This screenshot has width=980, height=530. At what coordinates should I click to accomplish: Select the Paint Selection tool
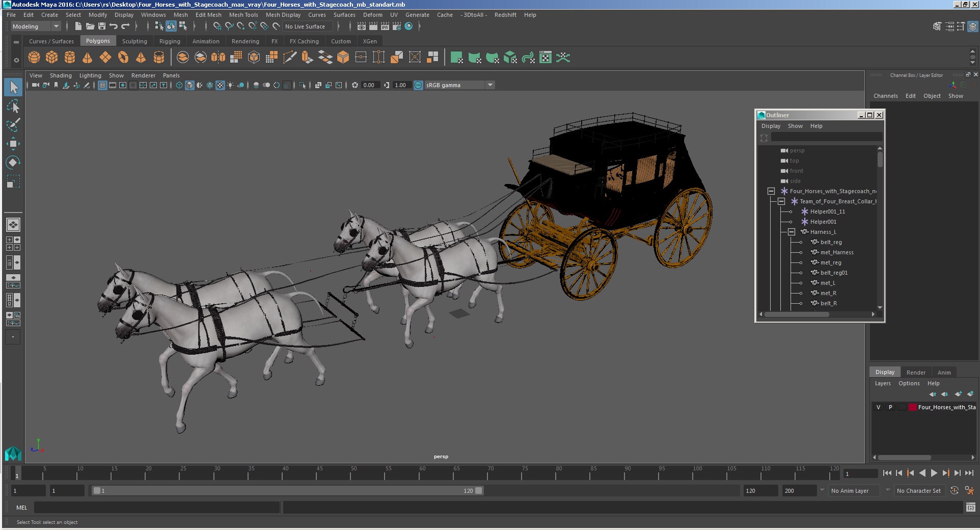(x=13, y=125)
